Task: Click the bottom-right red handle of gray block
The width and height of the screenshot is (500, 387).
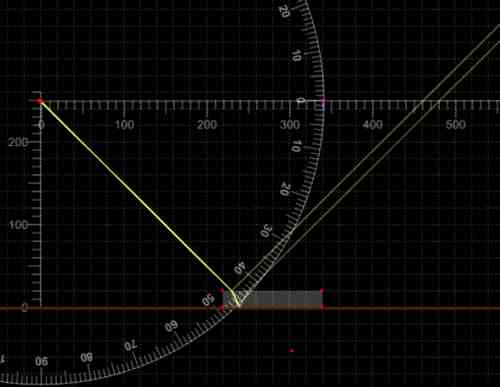Action: coord(322,307)
